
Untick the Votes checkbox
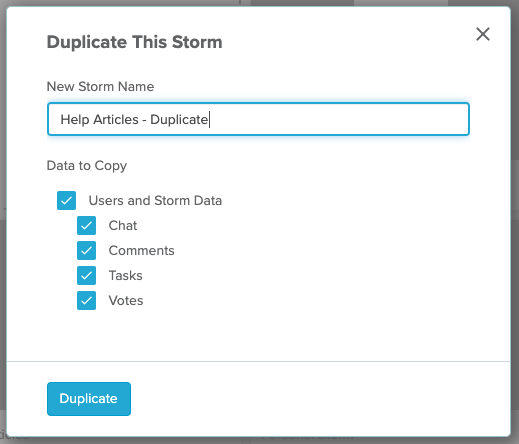[x=86, y=300]
